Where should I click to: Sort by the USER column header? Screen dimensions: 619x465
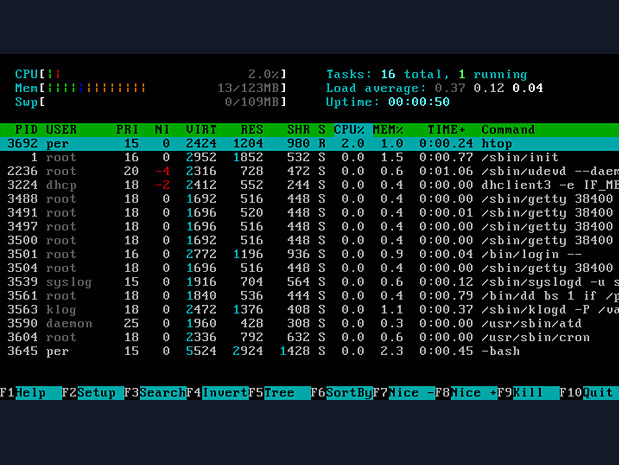click(61, 130)
